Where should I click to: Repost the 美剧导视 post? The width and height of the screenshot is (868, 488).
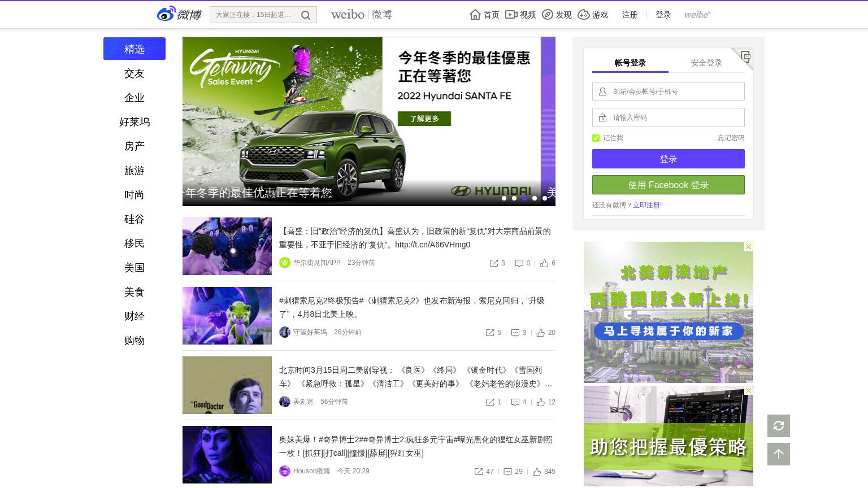coord(493,402)
